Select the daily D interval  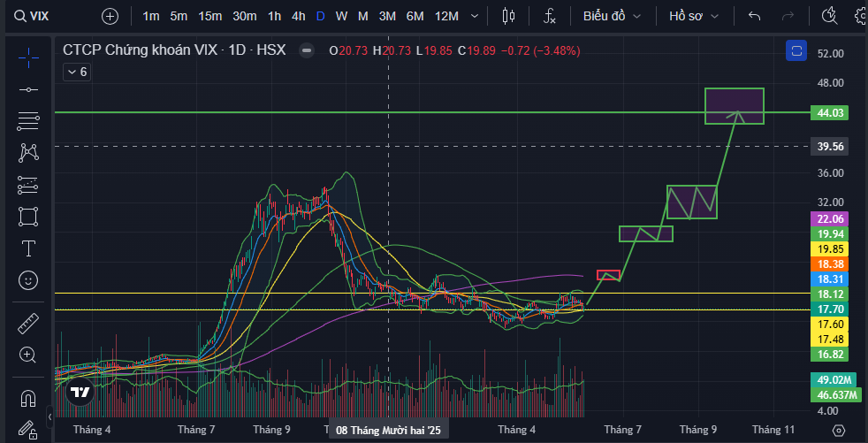[321, 16]
